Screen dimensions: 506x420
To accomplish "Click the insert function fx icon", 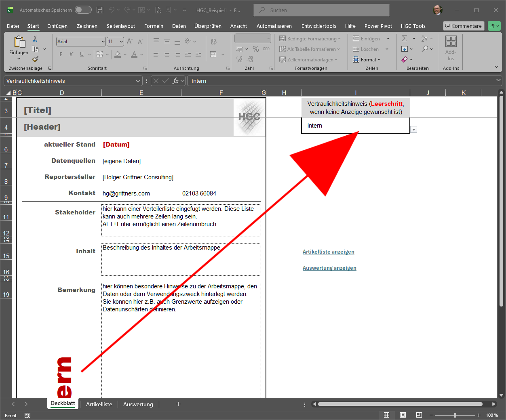I will click(x=175, y=81).
